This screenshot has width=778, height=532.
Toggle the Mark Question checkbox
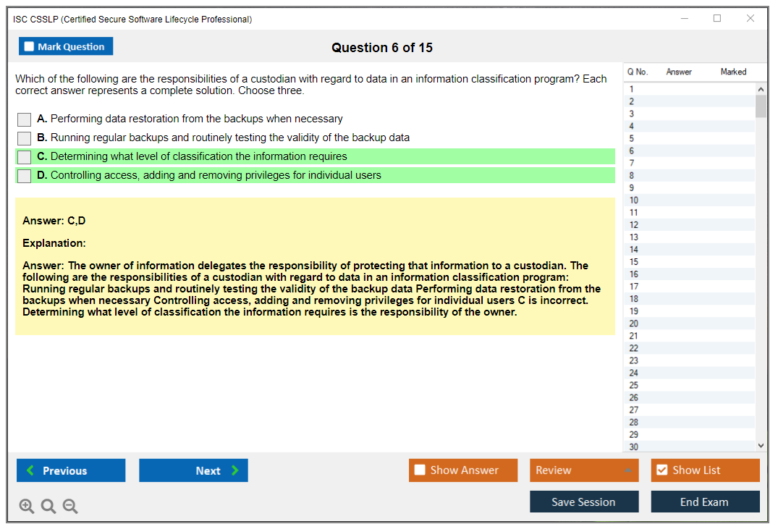point(30,47)
